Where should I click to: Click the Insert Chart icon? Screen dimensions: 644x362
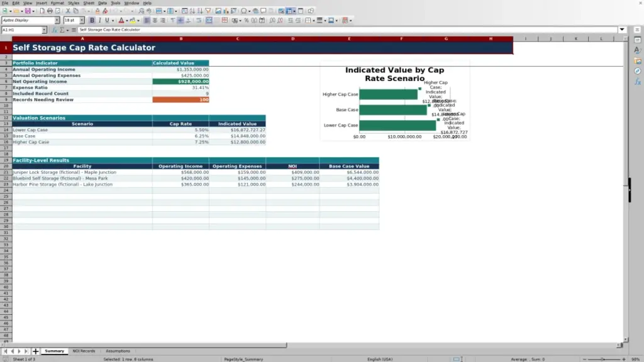(226, 11)
